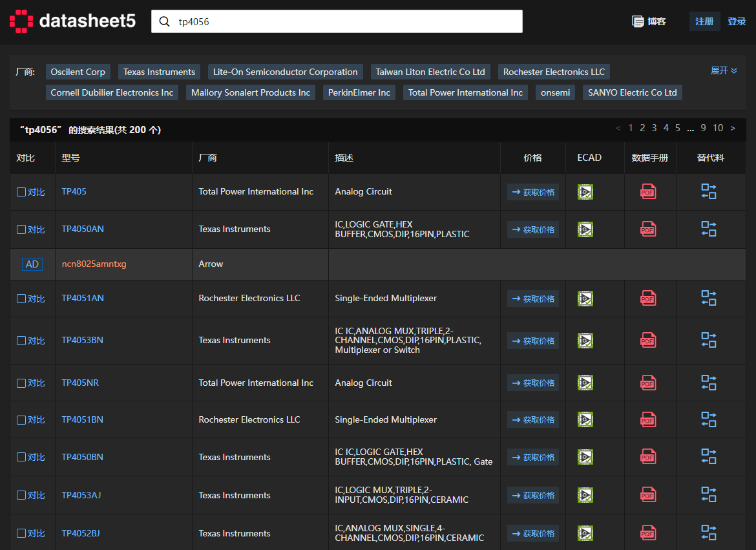Go to results page 9

703,128
